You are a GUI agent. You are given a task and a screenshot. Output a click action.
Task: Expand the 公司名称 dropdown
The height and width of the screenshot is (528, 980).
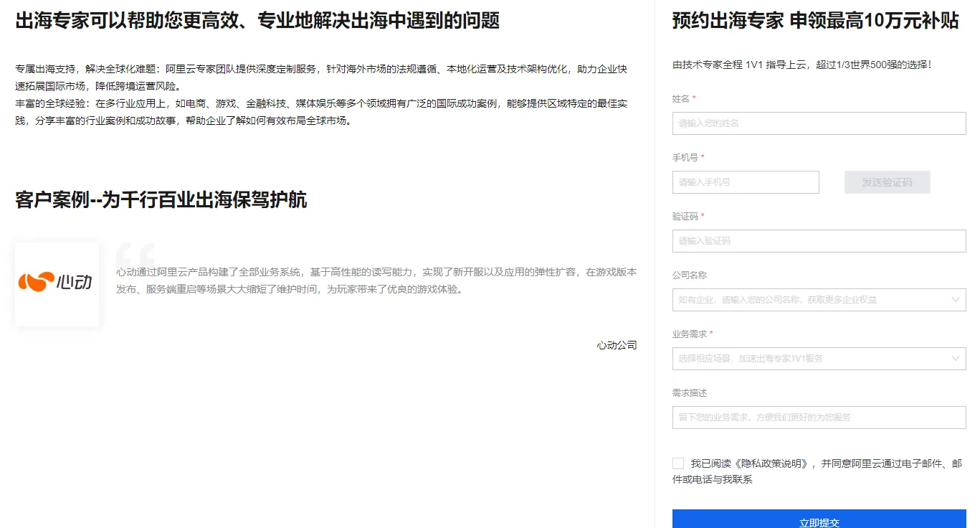(x=818, y=299)
